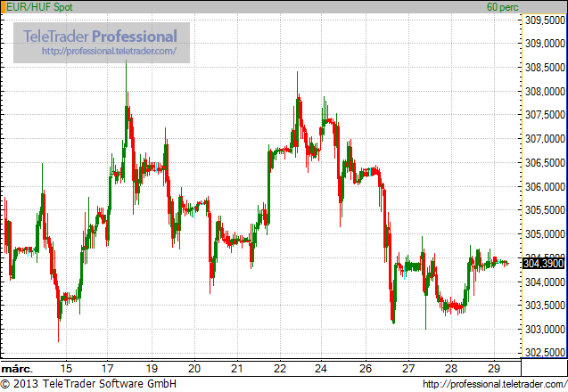This screenshot has height=392, width=568.
Task: Click the 2013 TeleTrader Software GmbH copyright text
Action: point(88,384)
